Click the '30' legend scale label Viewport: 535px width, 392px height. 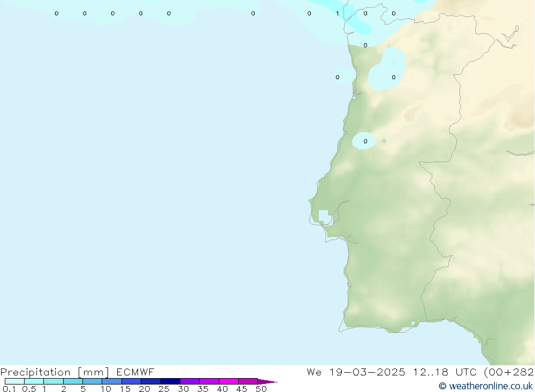pos(183,389)
